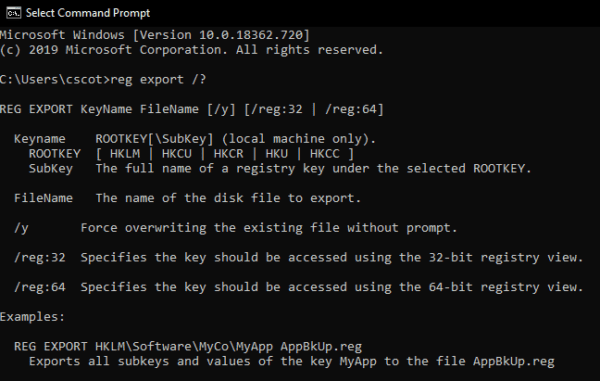Click the Keyname parameter label
Screen dimensions: 600x381
coord(40,139)
